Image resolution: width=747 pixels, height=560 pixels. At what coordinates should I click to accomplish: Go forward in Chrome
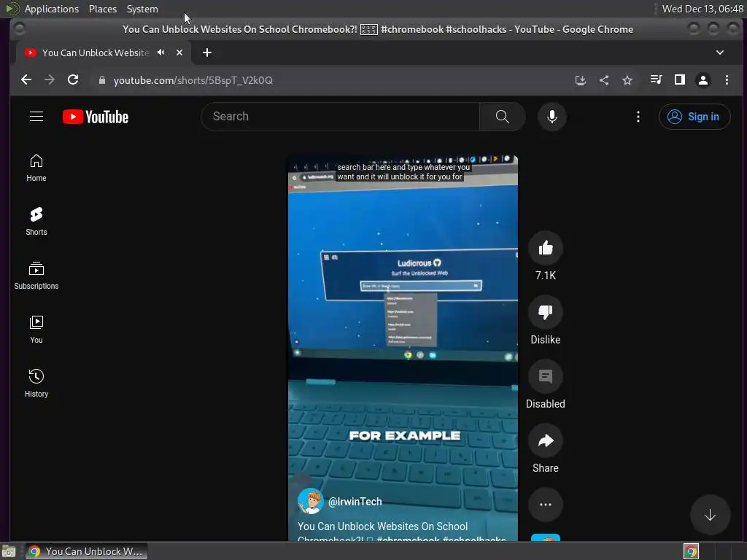click(50, 80)
